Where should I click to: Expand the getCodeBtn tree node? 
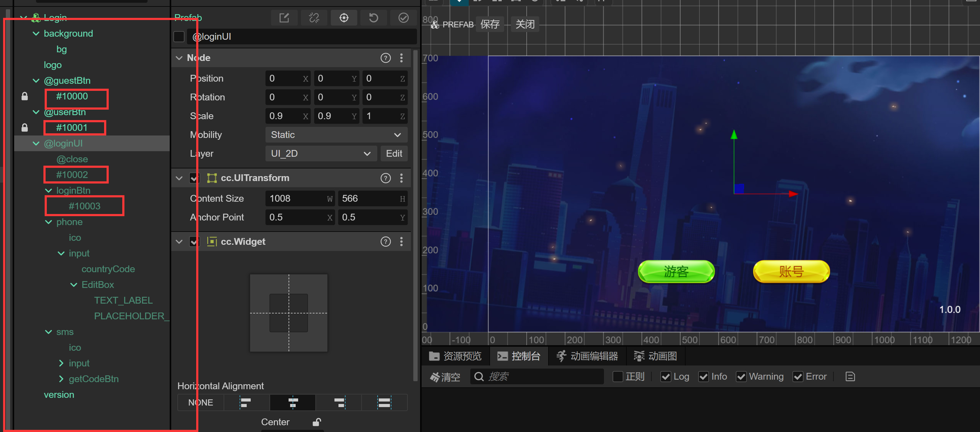tap(61, 379)
